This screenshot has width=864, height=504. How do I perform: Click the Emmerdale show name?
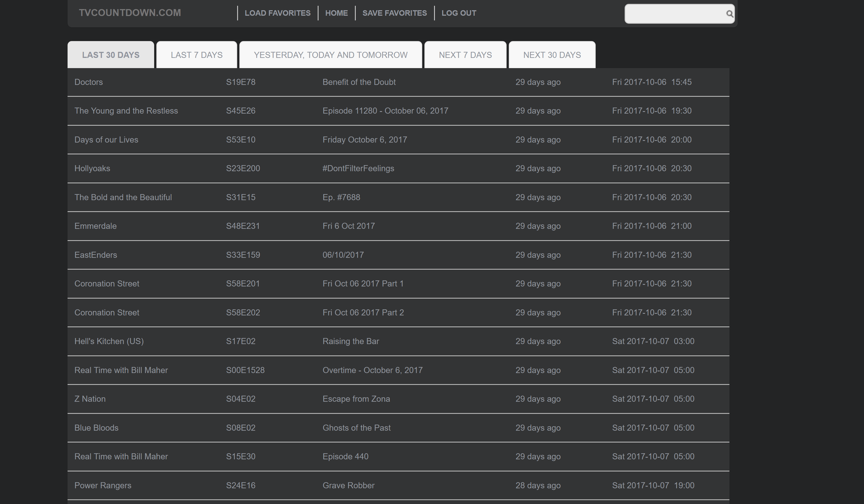[95, 226]
